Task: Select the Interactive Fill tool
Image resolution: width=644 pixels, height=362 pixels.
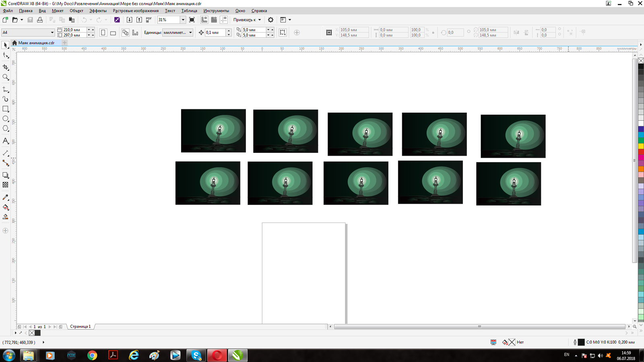Action: [6, 207]
